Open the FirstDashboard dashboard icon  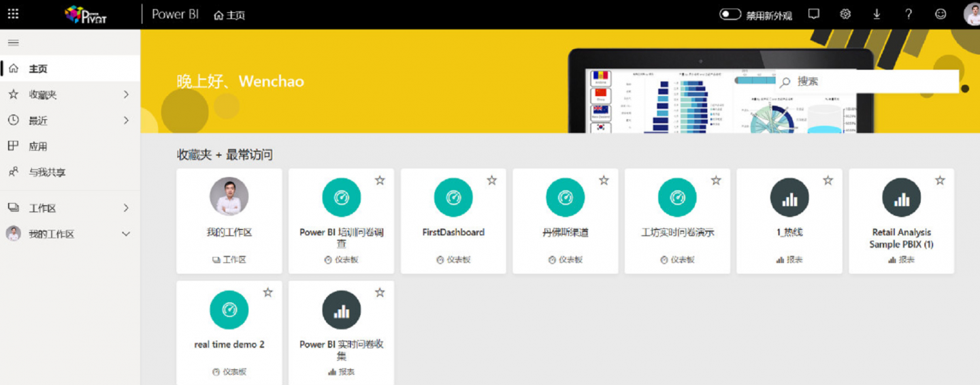(453, 198)
